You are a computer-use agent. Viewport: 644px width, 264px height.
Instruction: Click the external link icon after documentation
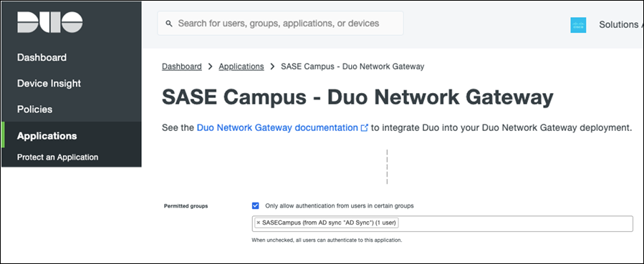tap(365, 128)
